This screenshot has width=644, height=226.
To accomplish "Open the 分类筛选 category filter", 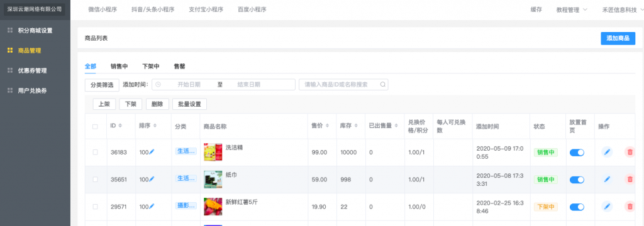I will [102, 85].
